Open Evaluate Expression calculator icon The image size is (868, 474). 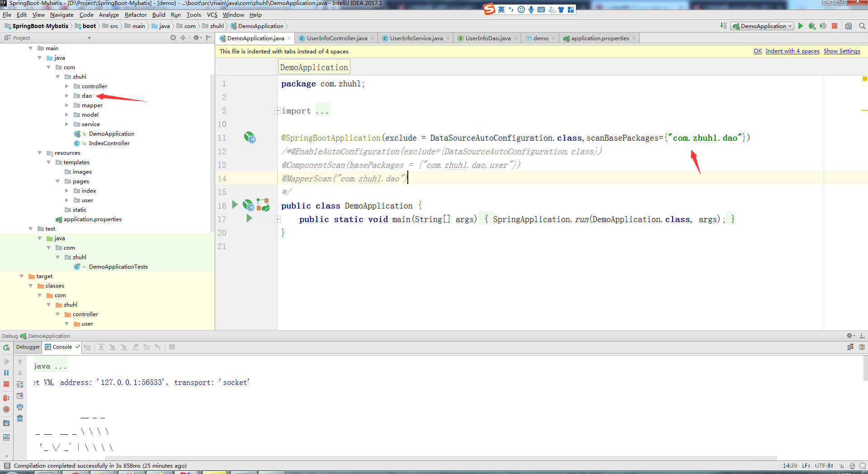(x=172, y=347)
